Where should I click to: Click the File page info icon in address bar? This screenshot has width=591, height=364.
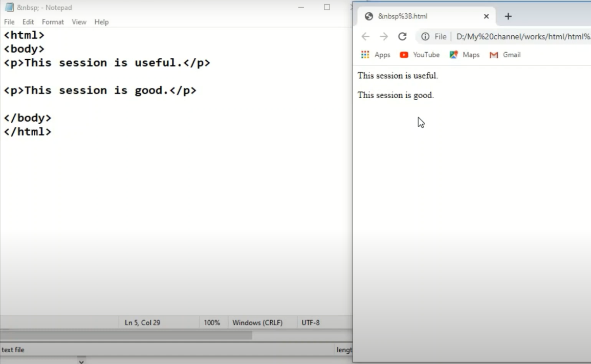click(x=426, y=36)
